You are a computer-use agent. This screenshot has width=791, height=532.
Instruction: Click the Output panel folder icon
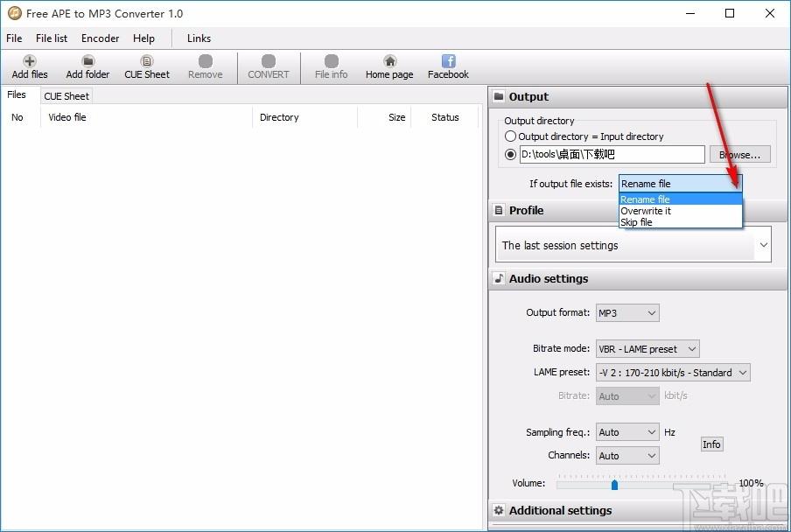point(499,96)
